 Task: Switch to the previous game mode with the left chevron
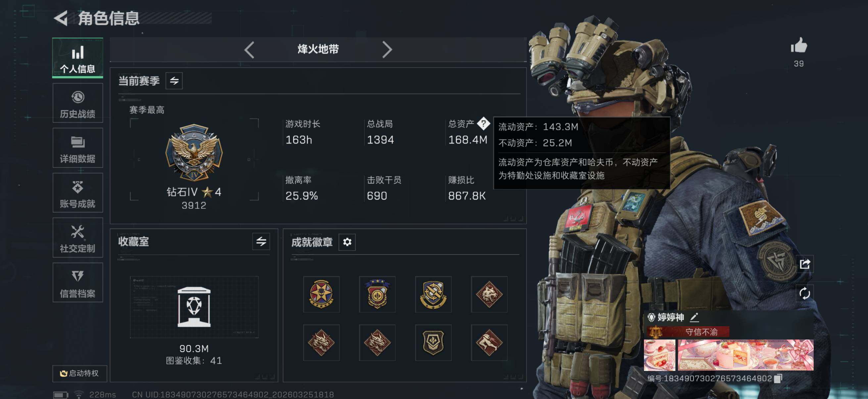[x=249, y=50]
